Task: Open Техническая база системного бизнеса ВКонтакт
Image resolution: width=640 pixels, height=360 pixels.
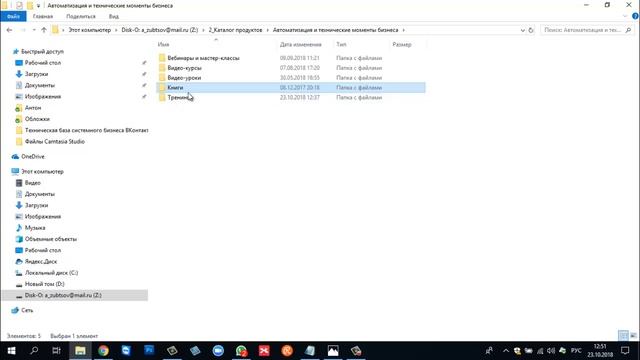Action: coord(87,130)
